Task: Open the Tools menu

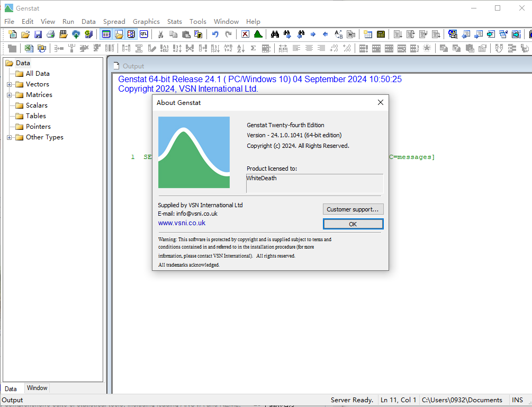Action: [x=198, y=21]
